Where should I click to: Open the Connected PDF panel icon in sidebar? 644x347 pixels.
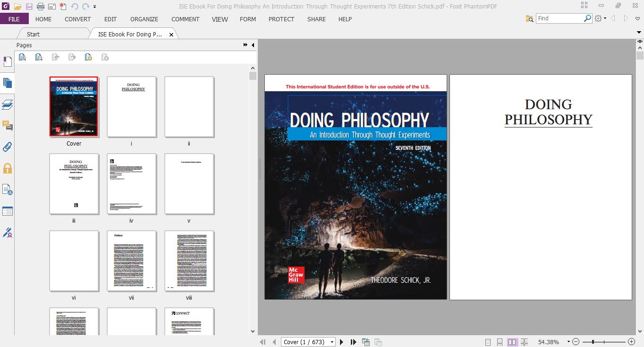pyautogui.click(x=7, y=190)
